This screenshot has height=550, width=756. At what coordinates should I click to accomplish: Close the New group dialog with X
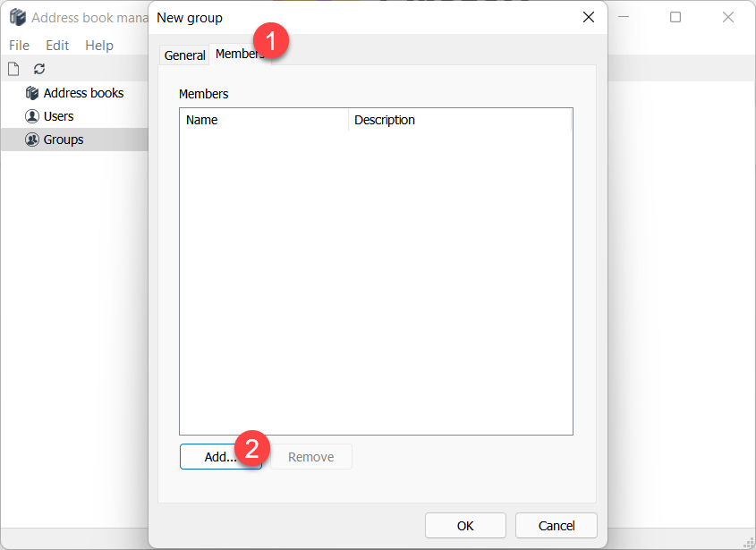pyautogui.click(x=588, y=17)
